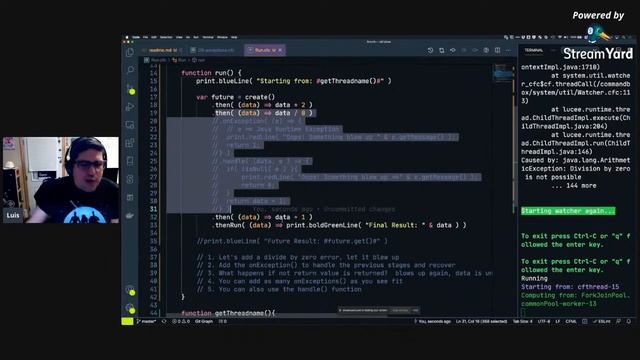Click 'Starting from: cfthread-15' in the terminal
This screenshot has height=360, width=640.
pos(570,287)
